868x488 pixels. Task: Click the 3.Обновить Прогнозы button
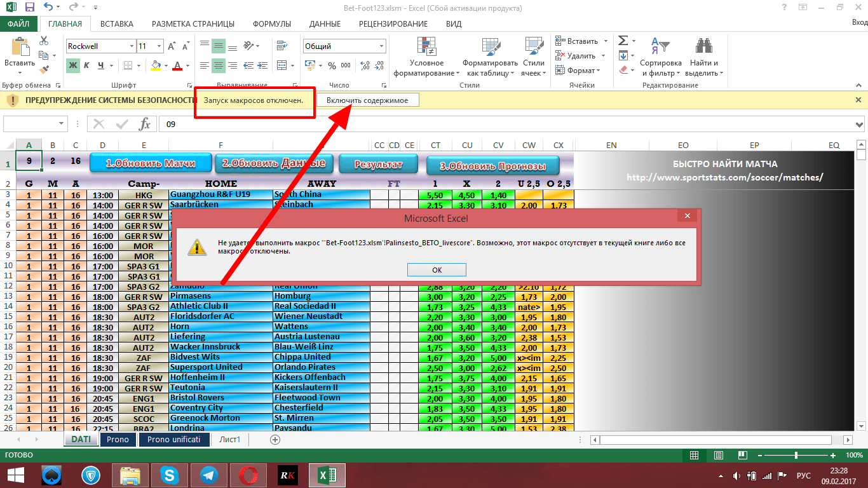(x=494, y=166)
